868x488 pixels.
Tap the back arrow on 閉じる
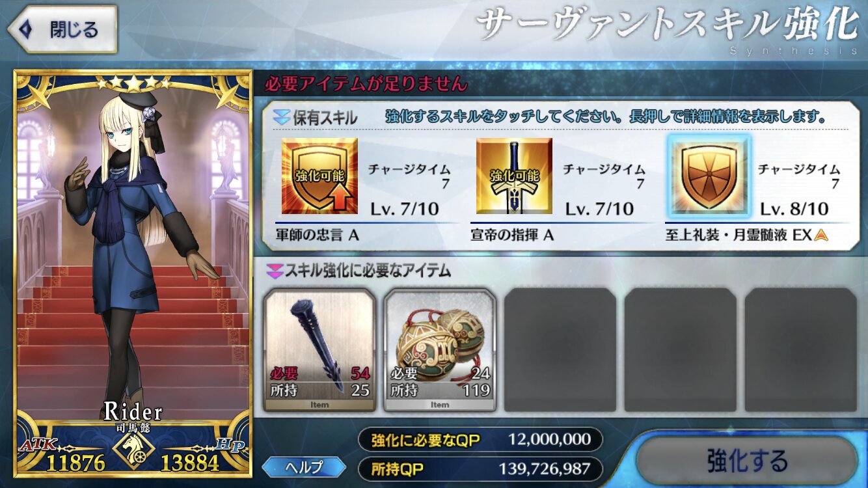26,30
